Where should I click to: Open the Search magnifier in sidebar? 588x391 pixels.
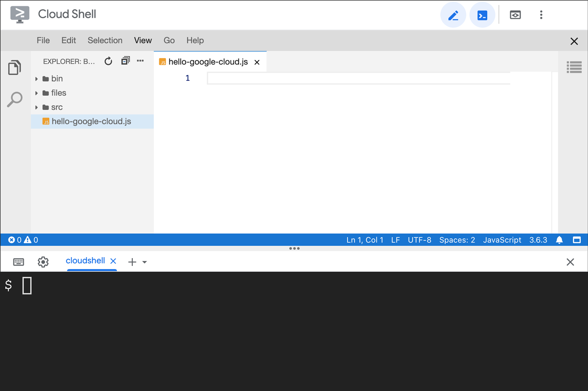15,99
